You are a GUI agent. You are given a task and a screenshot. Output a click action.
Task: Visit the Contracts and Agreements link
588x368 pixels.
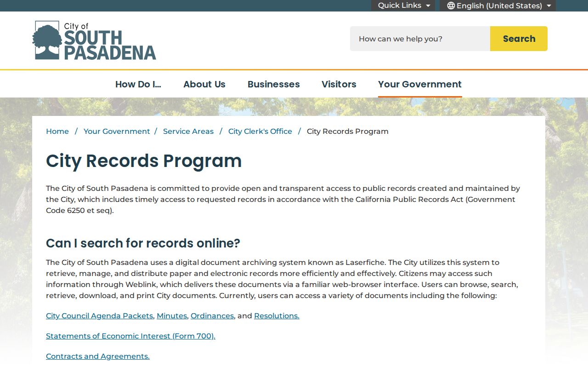[98, 356]
